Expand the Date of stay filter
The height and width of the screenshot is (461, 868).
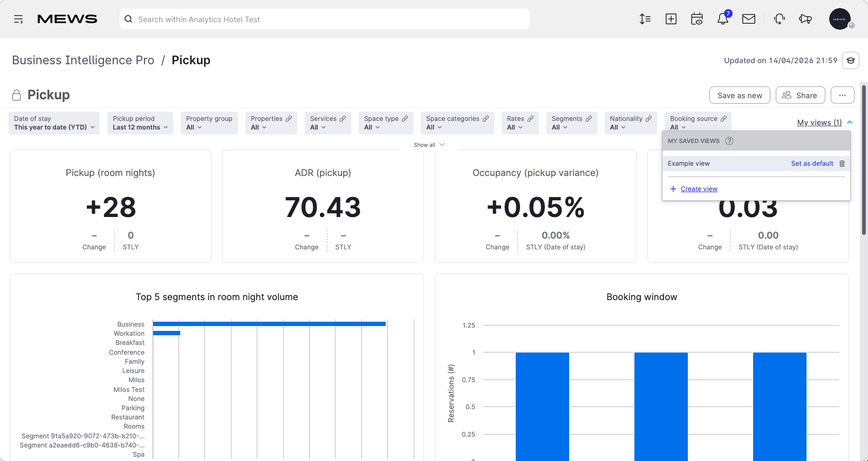[54, 123]
